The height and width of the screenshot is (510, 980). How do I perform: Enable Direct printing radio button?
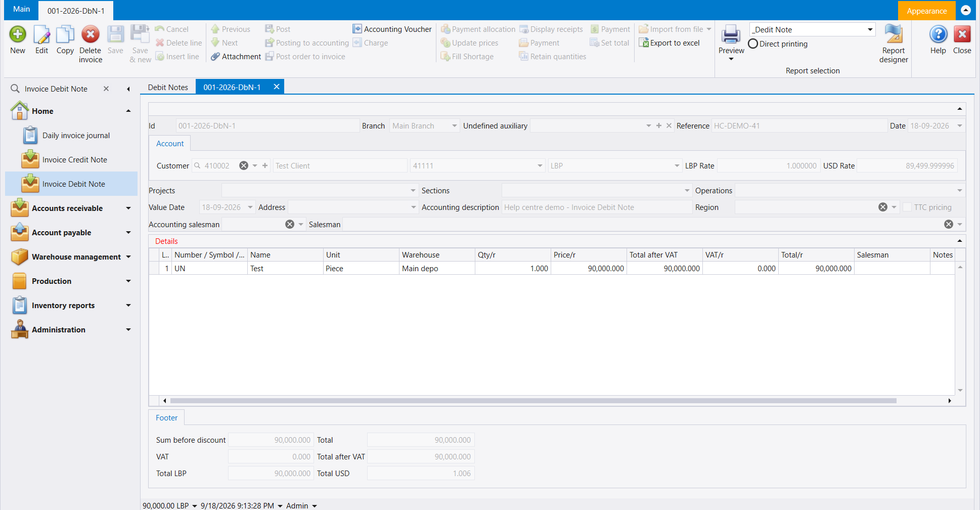pos(753,44)
